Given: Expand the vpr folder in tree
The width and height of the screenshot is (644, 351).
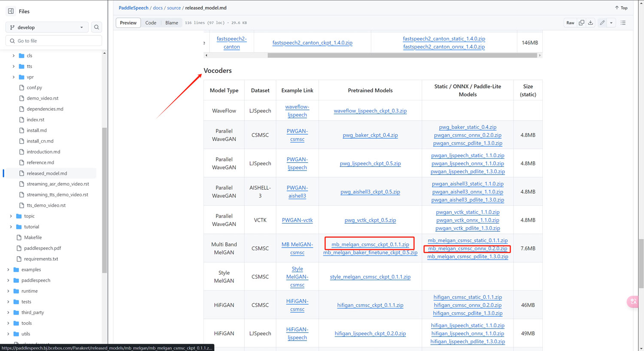Looking at the screenshot, I should (13, 77).
